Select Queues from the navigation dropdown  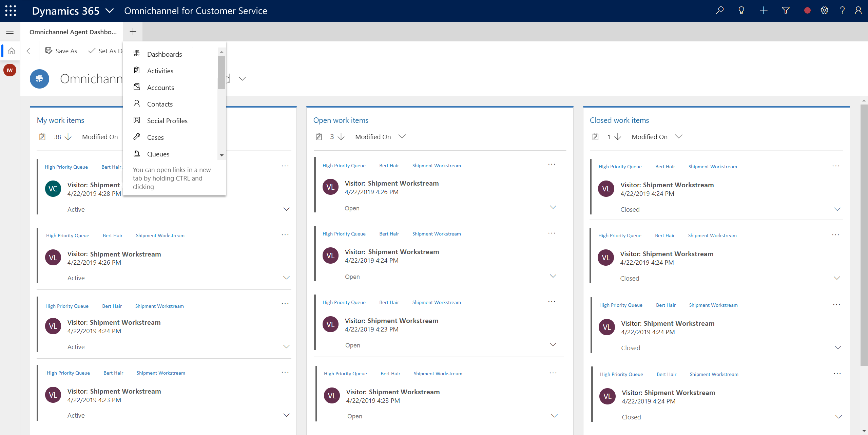click(x=158, y=154)
